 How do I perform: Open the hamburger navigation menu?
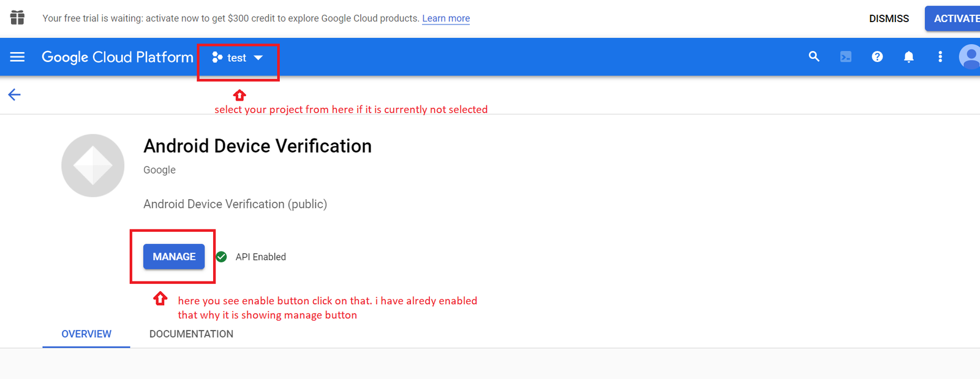[17, 57]
